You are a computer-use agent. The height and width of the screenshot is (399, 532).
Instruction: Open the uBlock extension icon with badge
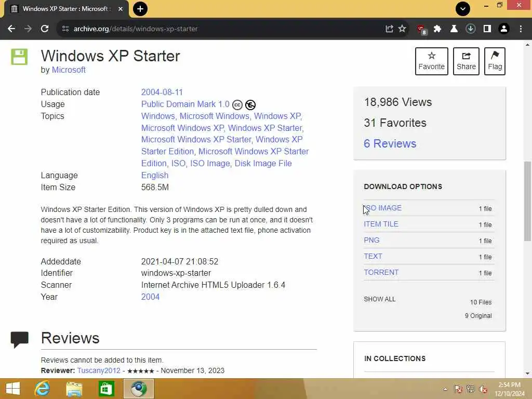click(x=421, y=29)
